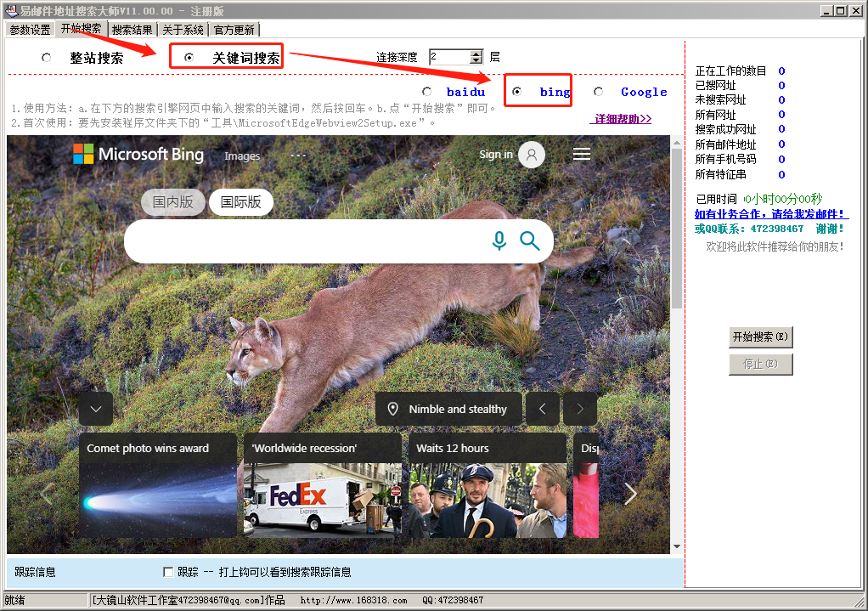Click the magnifying glass search icon
868x611 pixels.
529,241
